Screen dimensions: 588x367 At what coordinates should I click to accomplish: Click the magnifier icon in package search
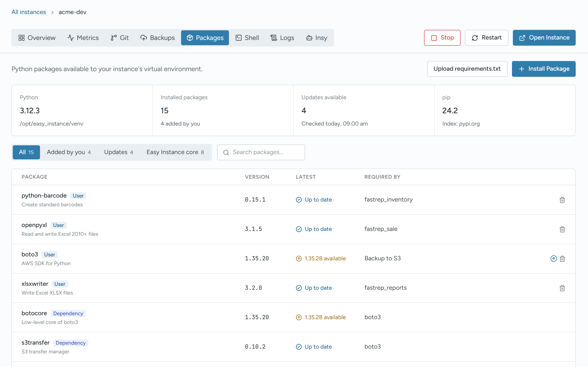226,152
